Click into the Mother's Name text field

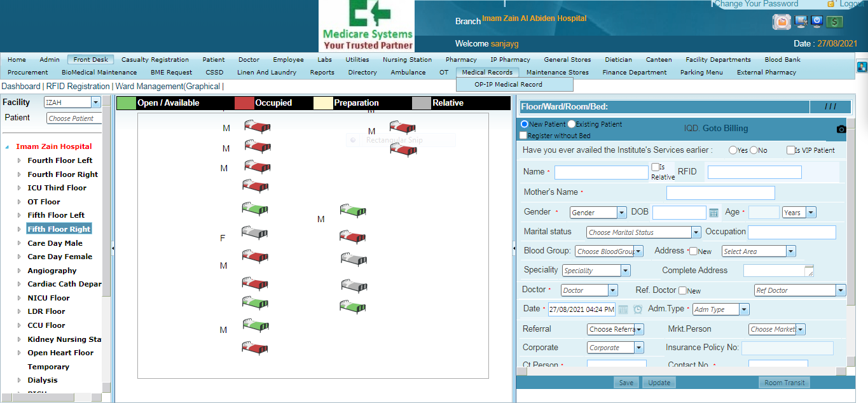pyautogui.click(x=720, y=193)
